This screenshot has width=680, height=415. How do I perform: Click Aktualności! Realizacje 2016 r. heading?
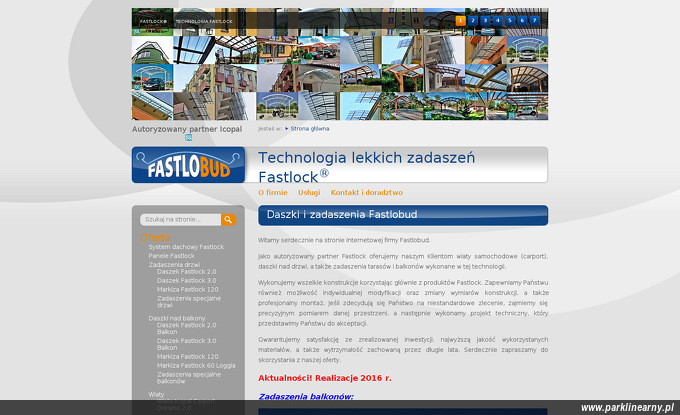(325, 378)
